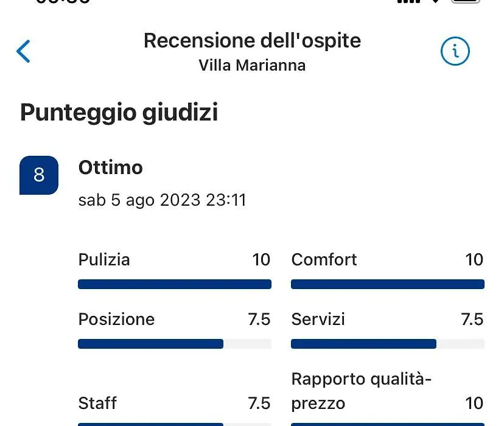Tap the Staff rating bar
Screen dimensions: 504x426
(175, 424)
